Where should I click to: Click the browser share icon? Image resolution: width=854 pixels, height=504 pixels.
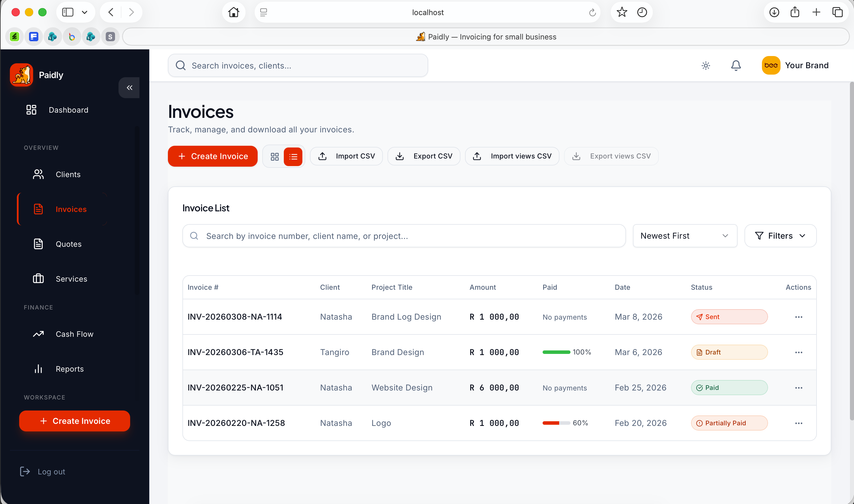794,12
